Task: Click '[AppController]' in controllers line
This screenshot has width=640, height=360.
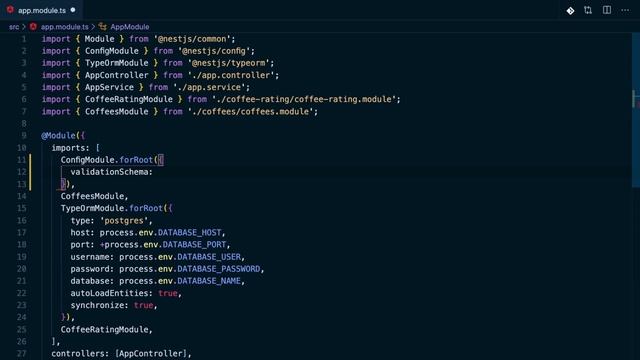Action: [151, 354]
